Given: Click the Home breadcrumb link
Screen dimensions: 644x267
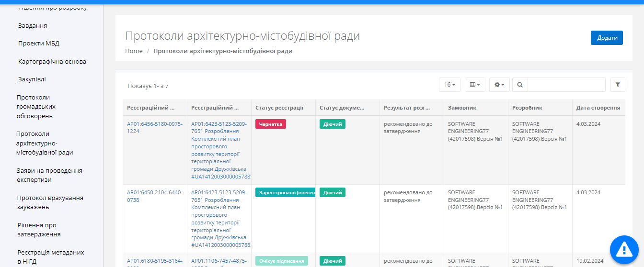Looking at the screenshot, I should [134, 51].
